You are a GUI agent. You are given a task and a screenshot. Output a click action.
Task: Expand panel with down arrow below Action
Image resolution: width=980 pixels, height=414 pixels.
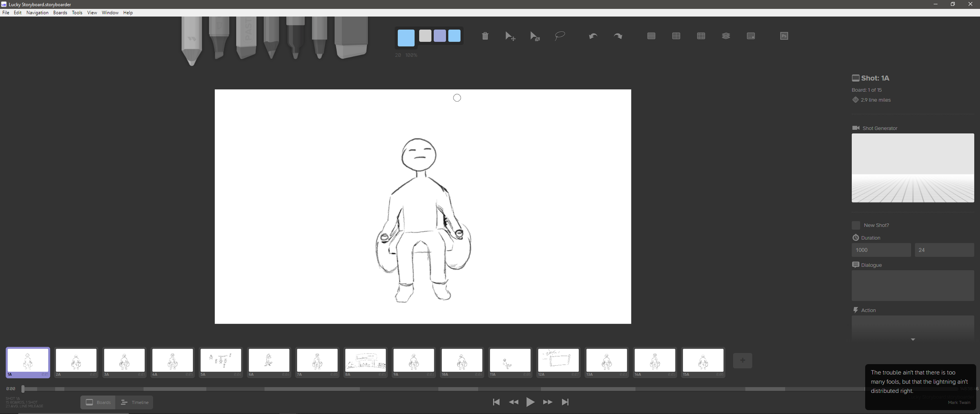913,339
